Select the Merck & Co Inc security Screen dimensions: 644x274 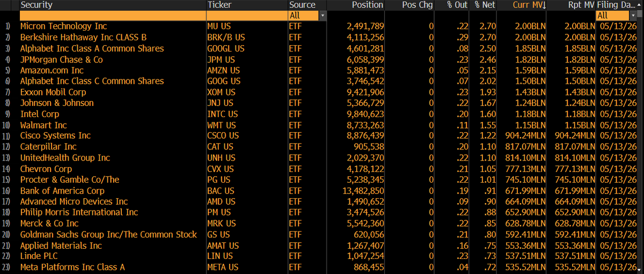tap(49, 223)
